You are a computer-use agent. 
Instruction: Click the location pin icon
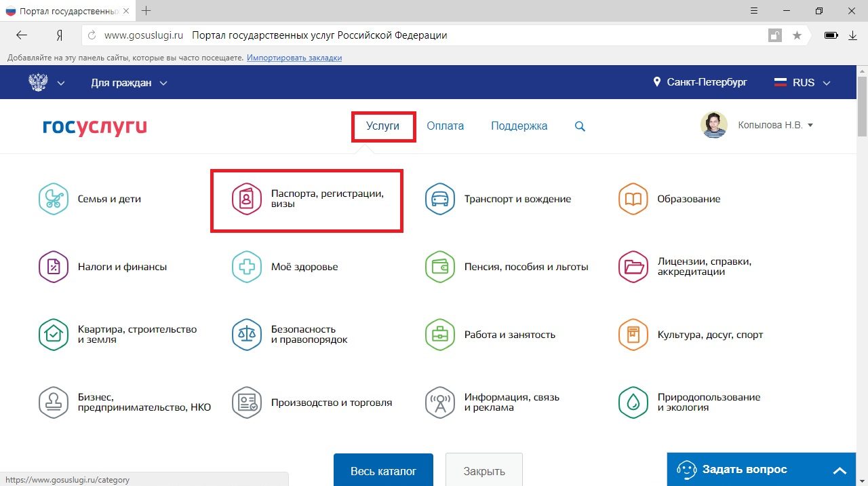point(656,82)
